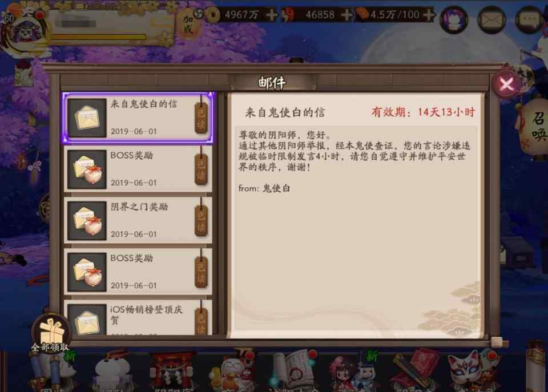Add jade with the plus next to 46858
This screenshot has height=392, width=548.
[x=346, y=15]
